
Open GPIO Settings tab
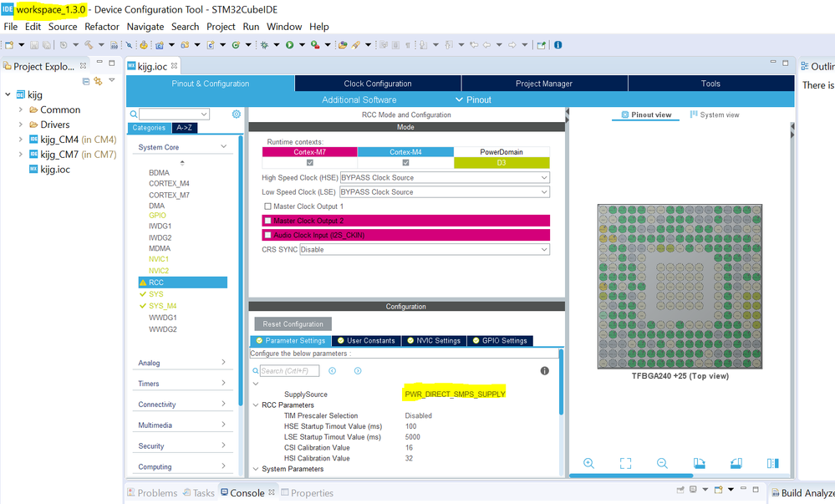tap(500, 340)
